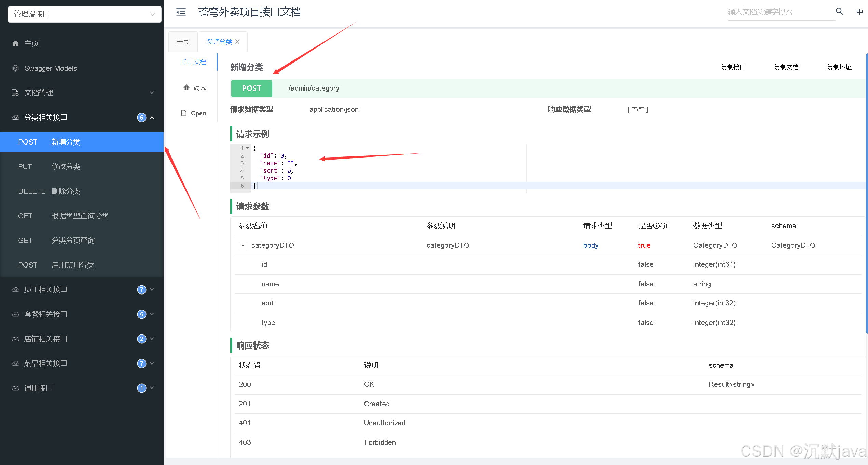Click the home icon in sidebar
The image size is (868, 465).
coord(15,44)
